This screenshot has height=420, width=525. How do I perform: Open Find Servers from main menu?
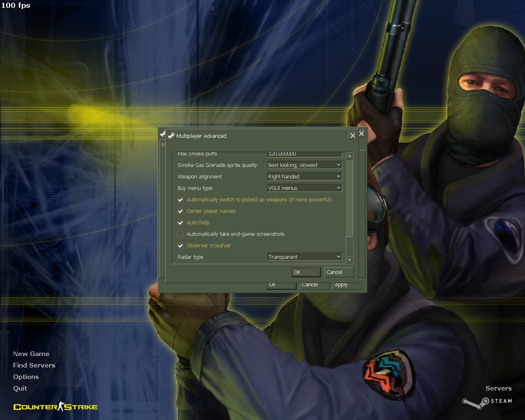tap(34, 365)
